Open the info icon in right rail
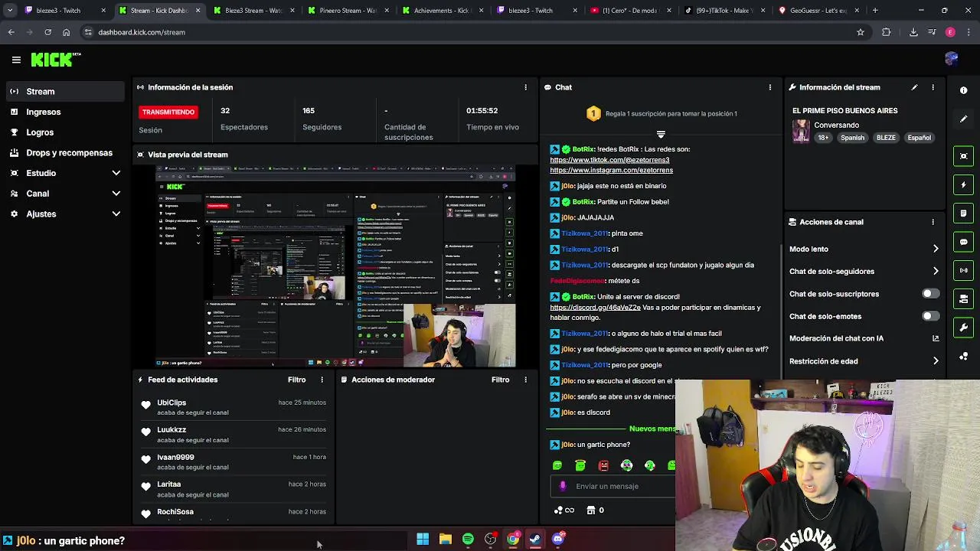Viewport: 980px width, 551px height. tap(964, 90)
